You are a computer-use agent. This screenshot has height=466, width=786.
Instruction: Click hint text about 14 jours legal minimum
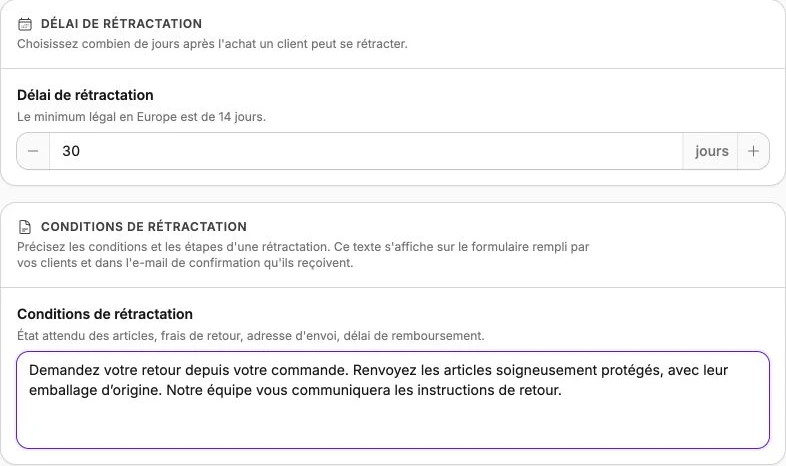pos(141,117)
